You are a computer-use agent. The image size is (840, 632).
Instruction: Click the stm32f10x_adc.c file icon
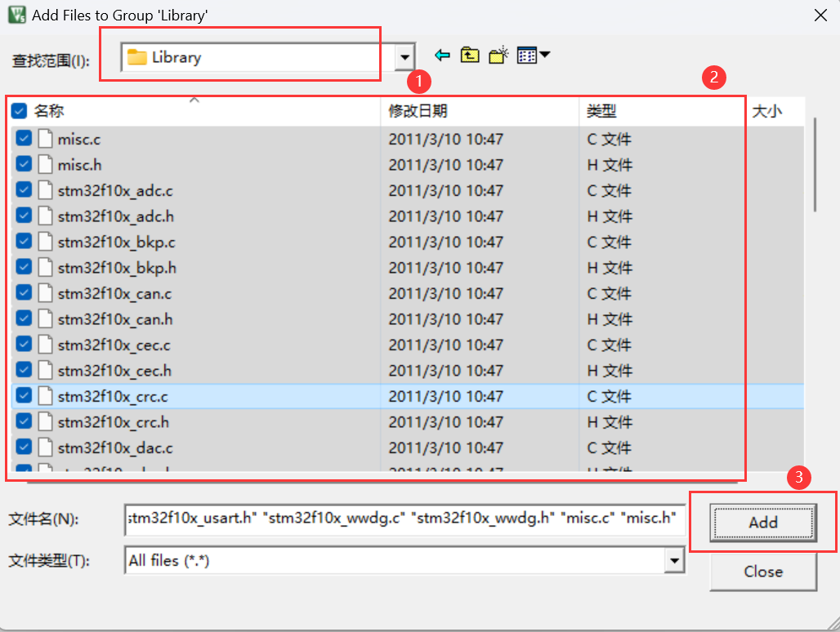pyautogui.click(x=46, y=190)
